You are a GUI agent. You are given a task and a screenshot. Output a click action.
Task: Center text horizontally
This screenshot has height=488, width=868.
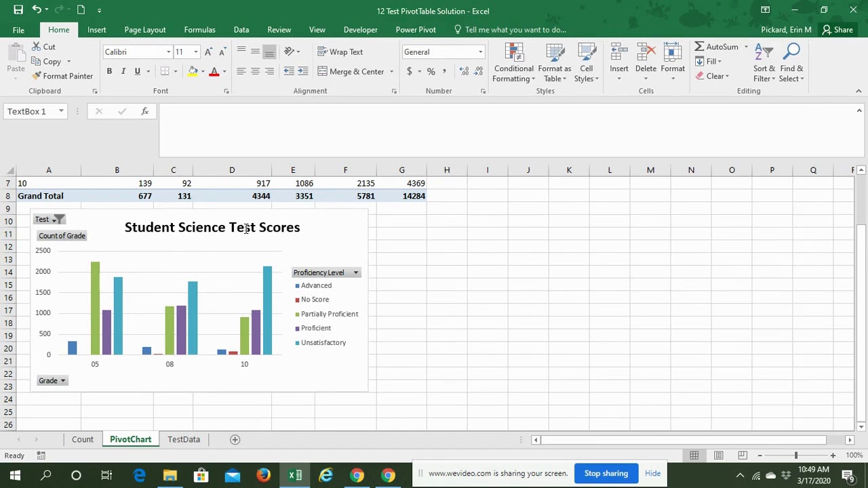(255, 71)
